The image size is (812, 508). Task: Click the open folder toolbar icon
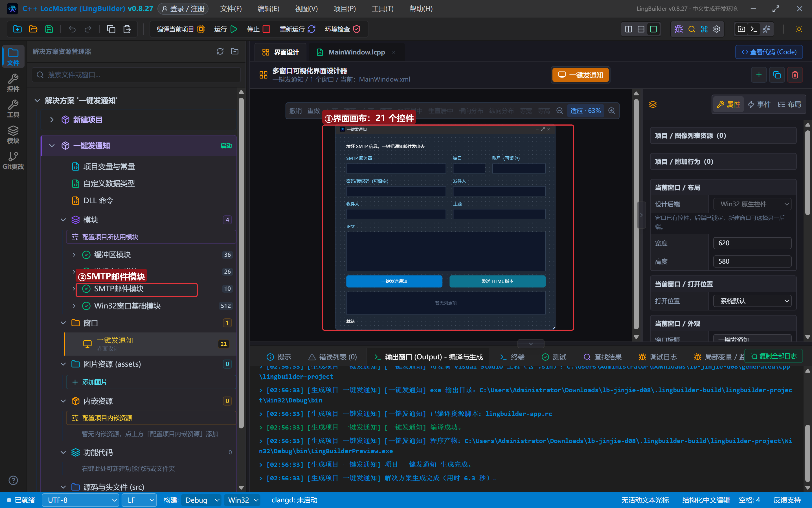[x=33, y=29]
